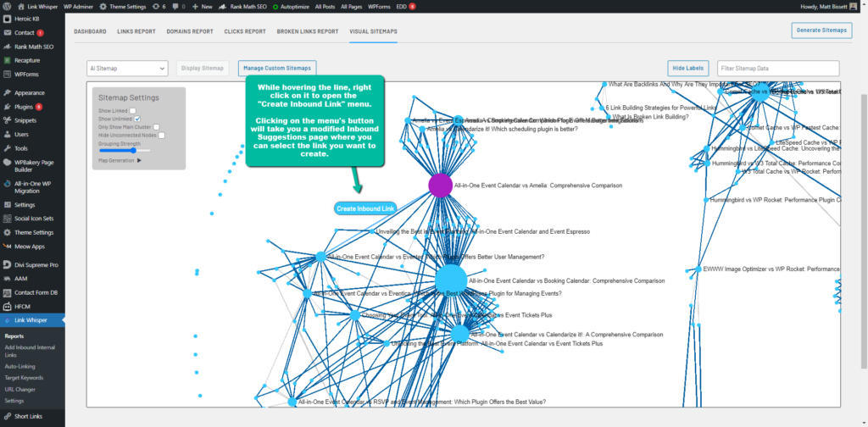The image size is (868, 427).
Task: Open Rank Math SEO in the sidebar
Action: click(32, 47)
